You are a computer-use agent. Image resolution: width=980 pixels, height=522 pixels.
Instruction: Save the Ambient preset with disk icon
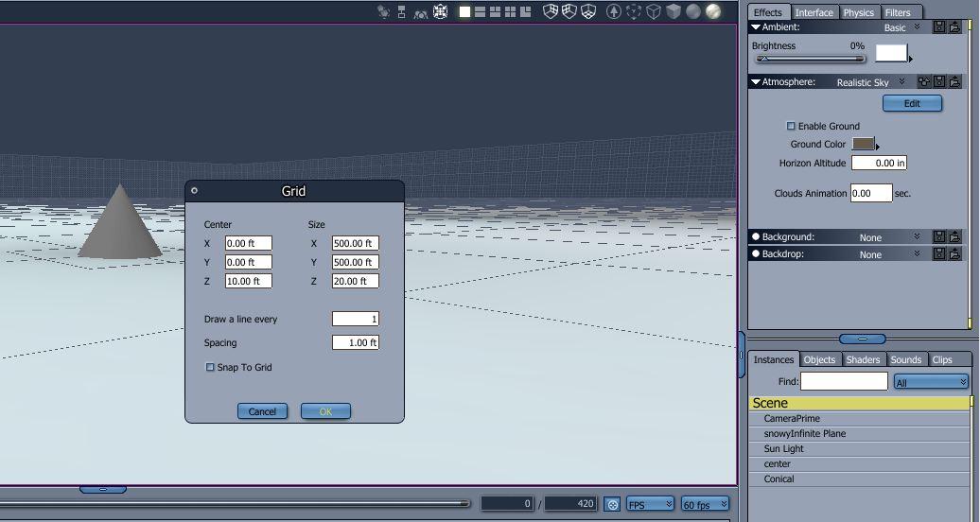(x=938, y=26)
